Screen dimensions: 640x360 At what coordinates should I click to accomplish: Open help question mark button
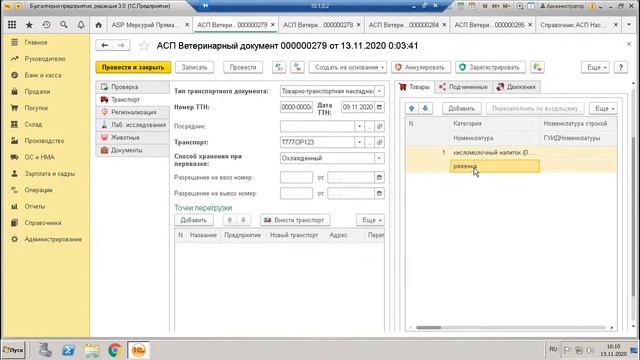pos(621,67)
